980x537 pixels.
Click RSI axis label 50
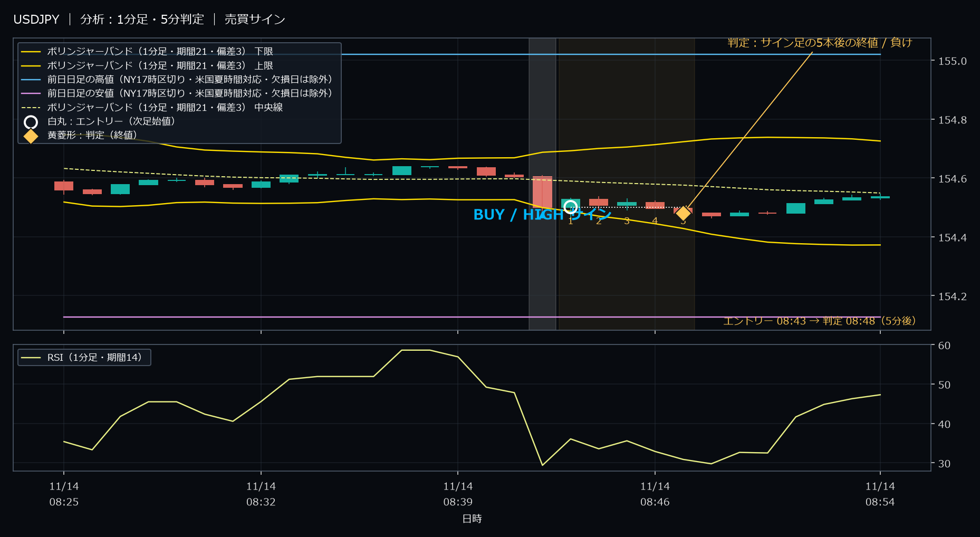pos(944,385)
